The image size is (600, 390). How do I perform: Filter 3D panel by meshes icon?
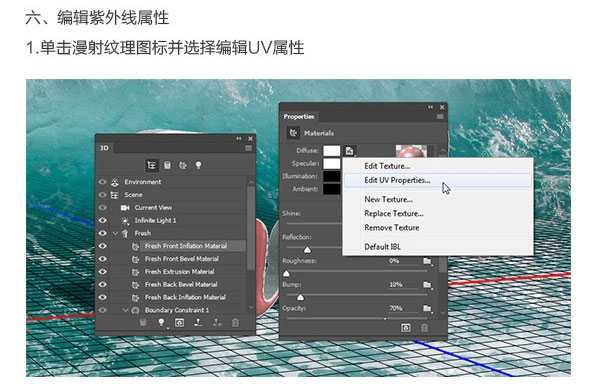pyautogui.click(x=167, y=165)
